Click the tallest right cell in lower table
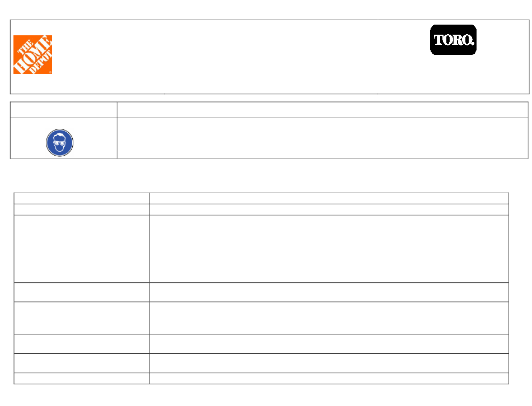 (x=329, y=249)
